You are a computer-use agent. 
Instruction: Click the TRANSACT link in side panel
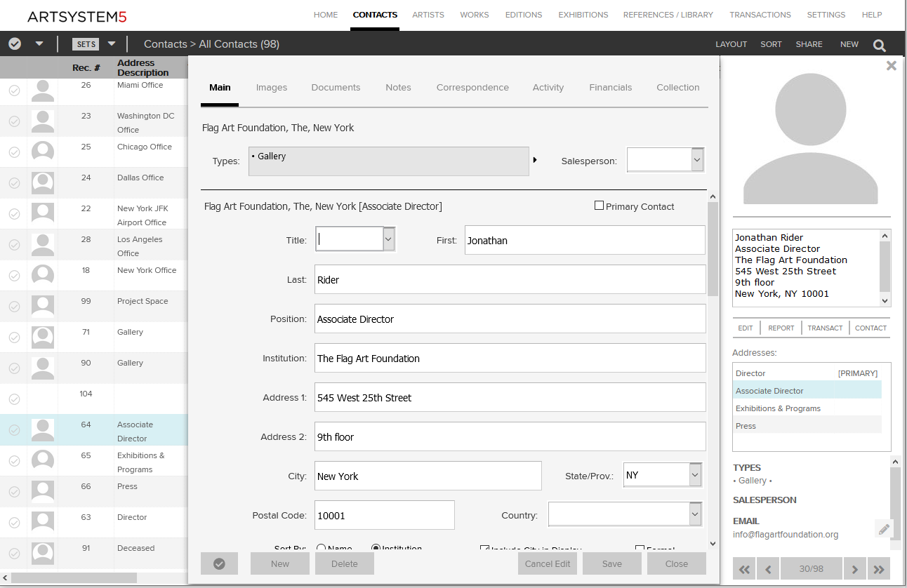click(x=825, y=328)
